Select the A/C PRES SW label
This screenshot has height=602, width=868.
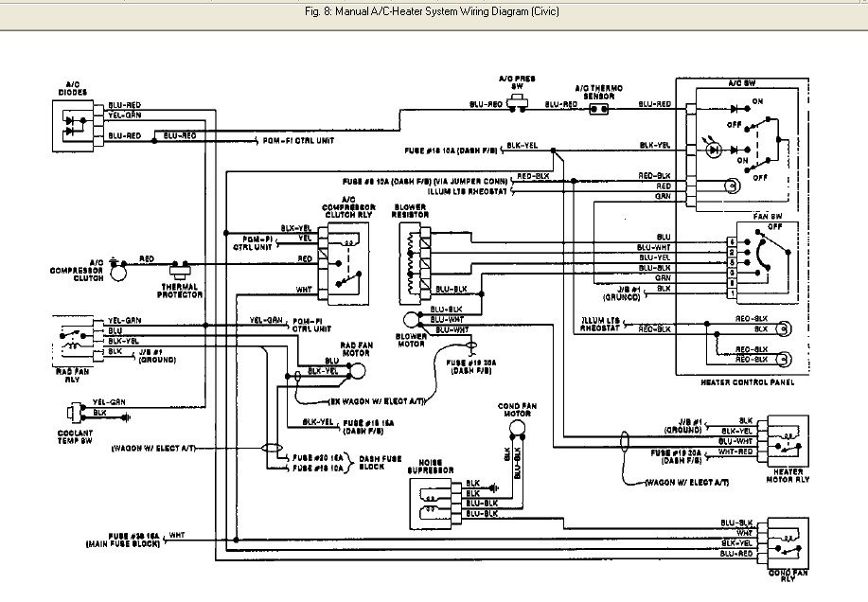(517, 82)
